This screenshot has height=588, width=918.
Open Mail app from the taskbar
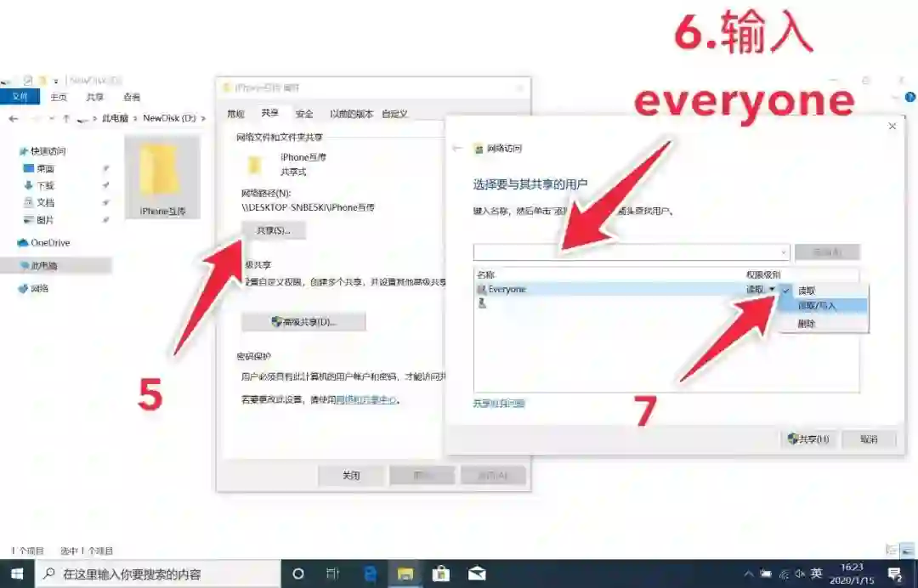[x=477, y=574]
